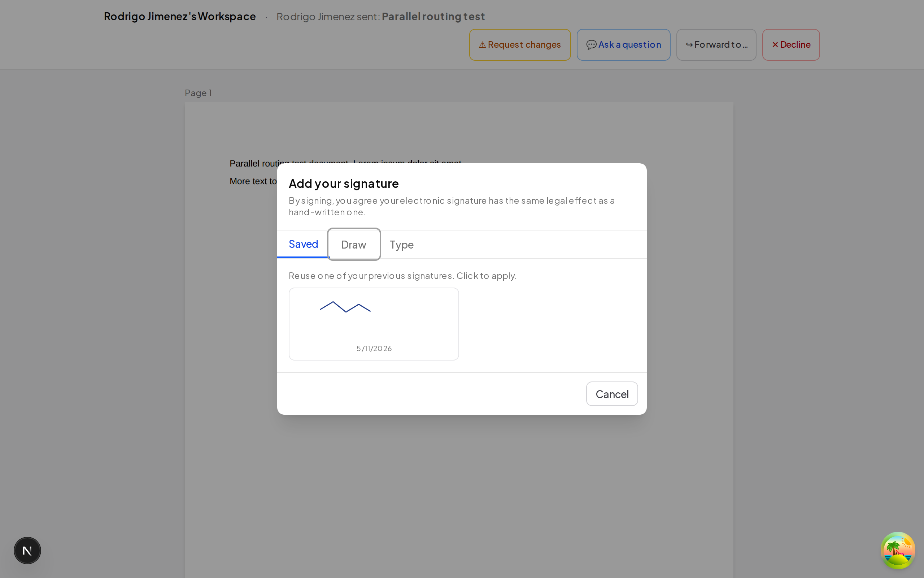Cancel the Add your signature dialog
Image resolution: width=924 pixels, height=578 pixels.
click(x=612, y=394)
